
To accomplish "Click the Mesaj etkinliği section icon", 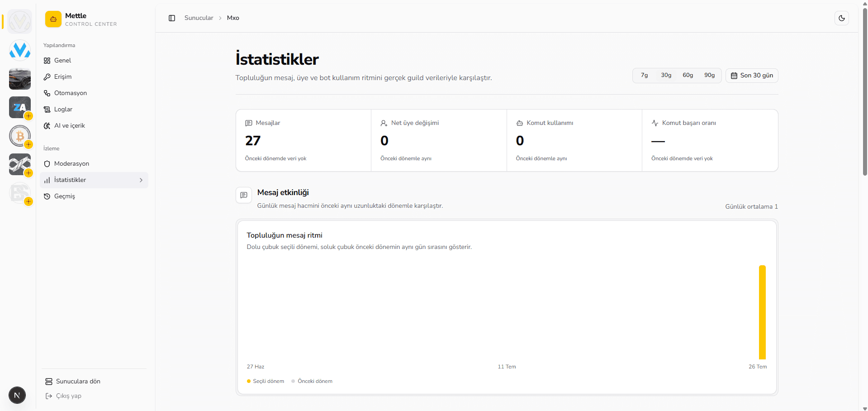I will [244, 195].
